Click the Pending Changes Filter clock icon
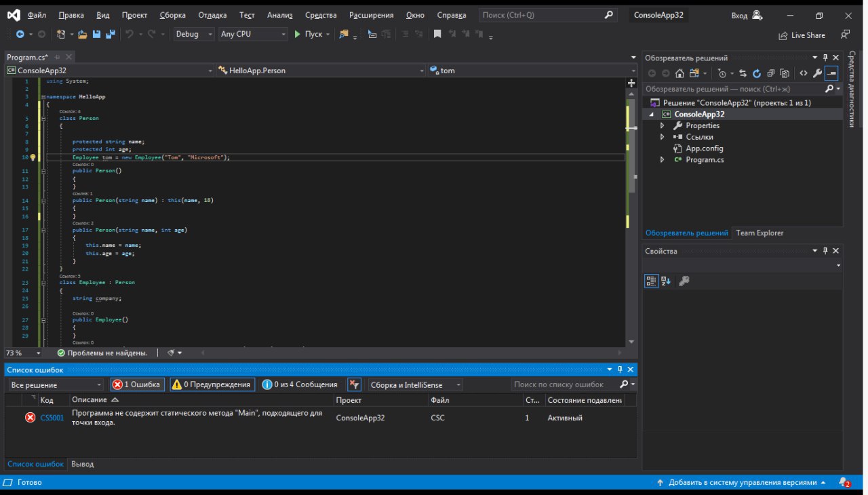The height and width of the screenshot is (495, 868). click(x=722, y=73)
